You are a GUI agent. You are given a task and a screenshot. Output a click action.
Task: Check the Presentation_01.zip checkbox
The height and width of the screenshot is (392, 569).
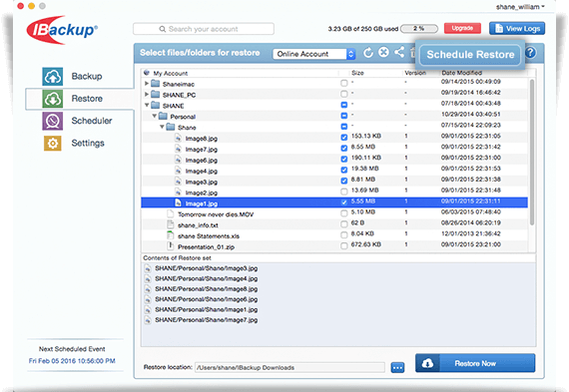[344, 245]
